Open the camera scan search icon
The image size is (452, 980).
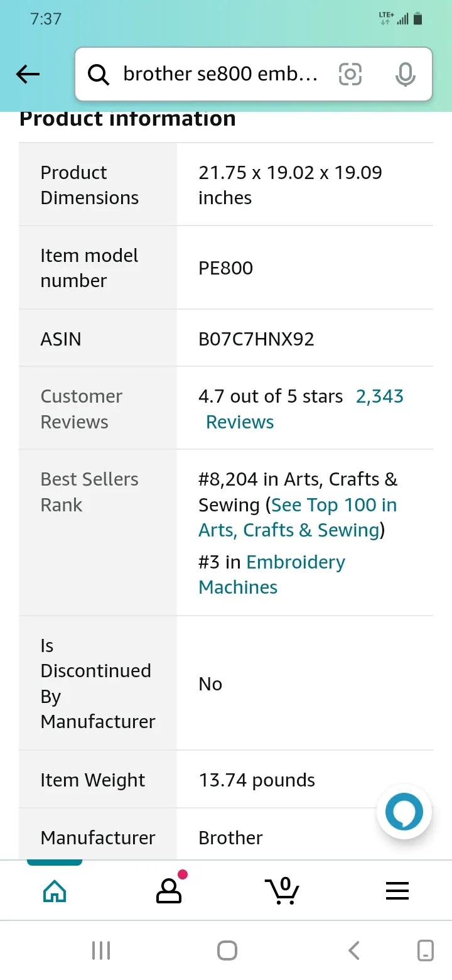pos(350,75)
